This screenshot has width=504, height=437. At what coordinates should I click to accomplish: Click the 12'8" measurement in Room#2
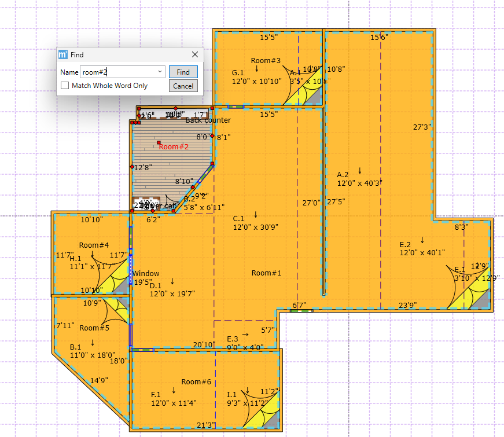[143, 167]
